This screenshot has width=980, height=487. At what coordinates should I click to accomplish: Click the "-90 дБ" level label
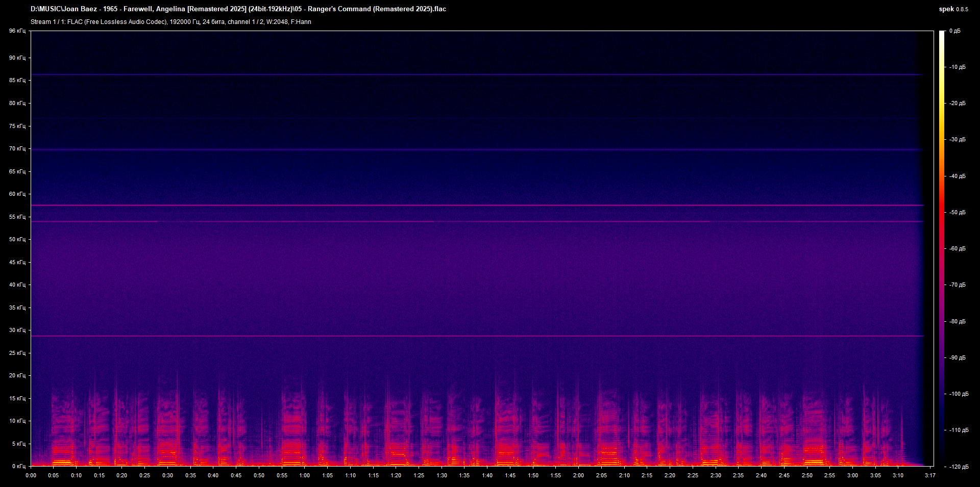(x=957, y=358)
